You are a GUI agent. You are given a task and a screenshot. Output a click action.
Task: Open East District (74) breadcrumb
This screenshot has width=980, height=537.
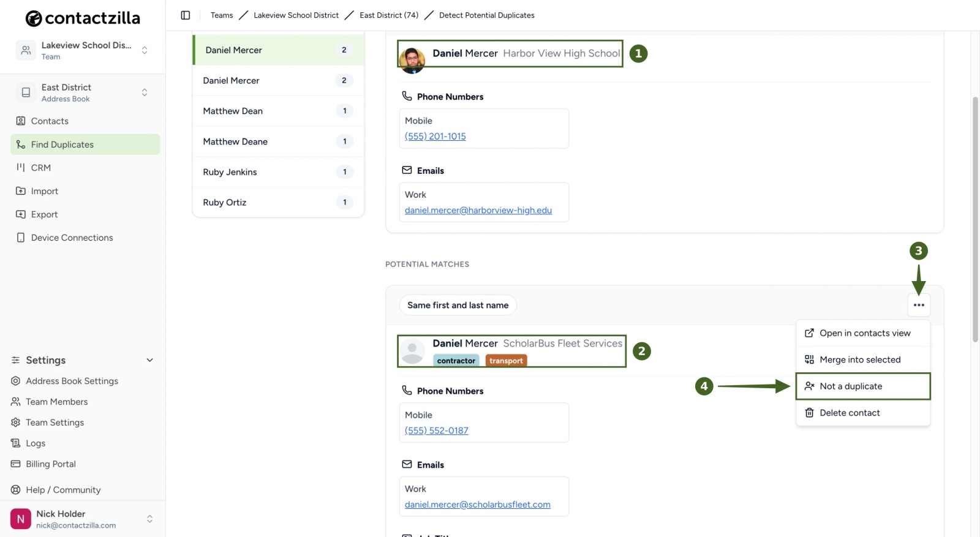click(x=389, y=15)
